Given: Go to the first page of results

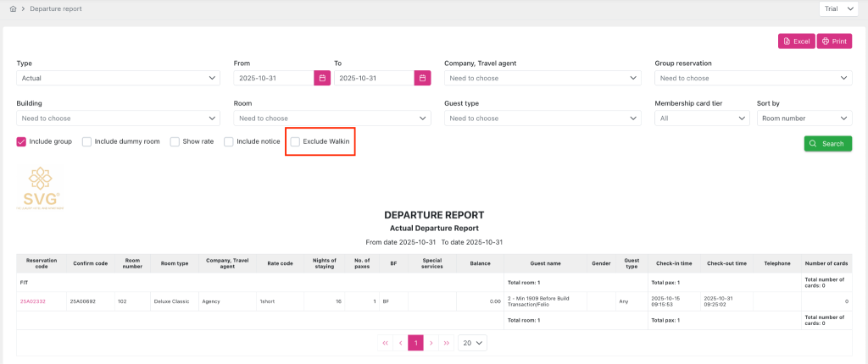Looking at the screenshot, I should coord(386,343).
